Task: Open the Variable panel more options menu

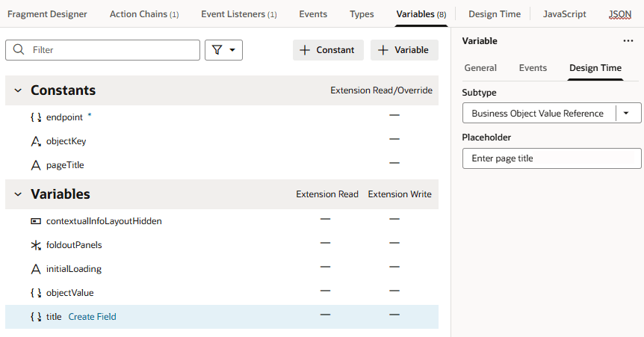Action: pos(628,41)
